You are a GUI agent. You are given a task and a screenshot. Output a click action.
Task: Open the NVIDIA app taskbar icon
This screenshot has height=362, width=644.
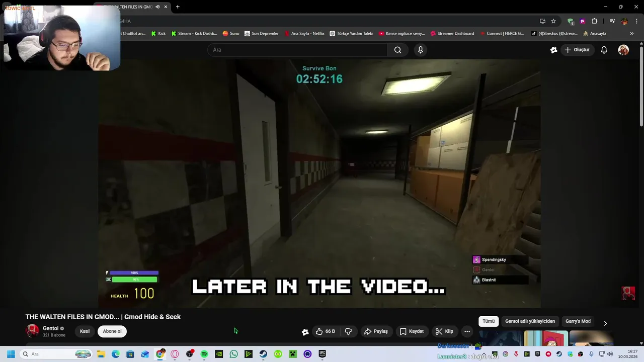point(219,354)
